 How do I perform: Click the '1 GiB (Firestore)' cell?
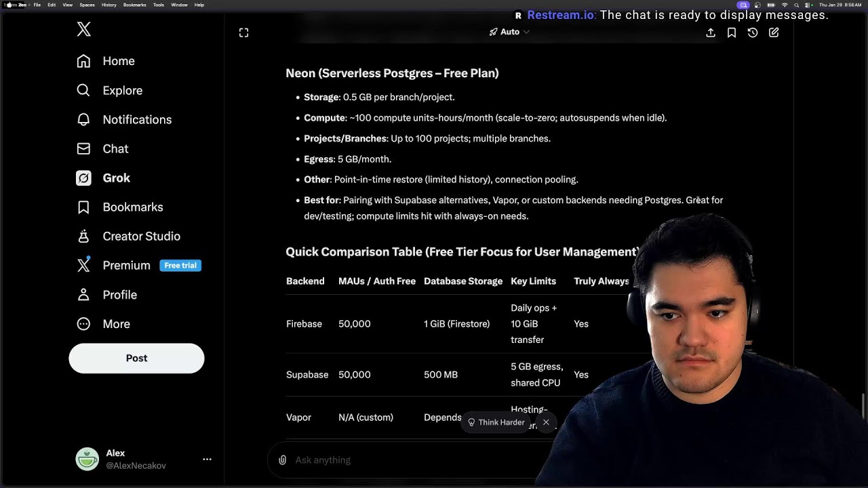tap(456, 323)
